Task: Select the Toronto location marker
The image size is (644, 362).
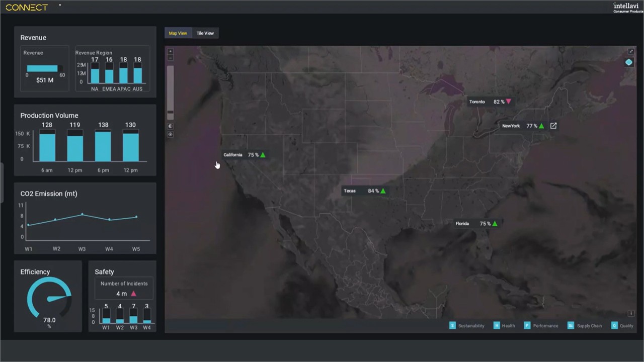Action: click(490, 102)
